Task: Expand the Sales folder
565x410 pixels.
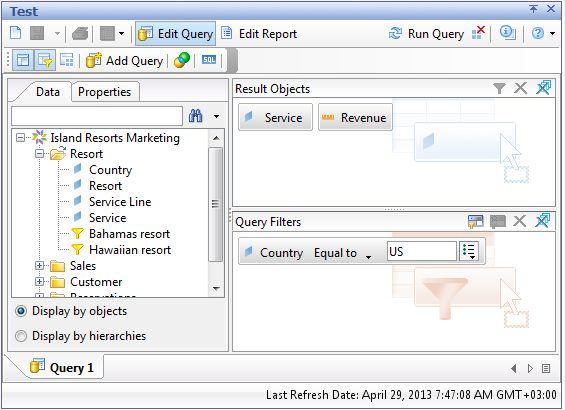Action: [40, 266]
